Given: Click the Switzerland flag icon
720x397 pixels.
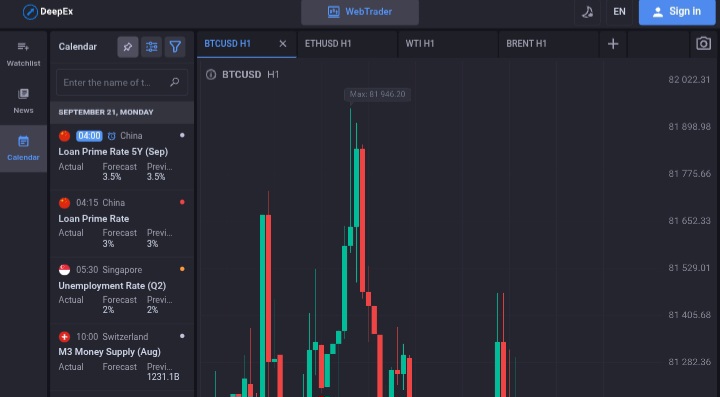Looking at the screenshot, I should tap(64, 337).
